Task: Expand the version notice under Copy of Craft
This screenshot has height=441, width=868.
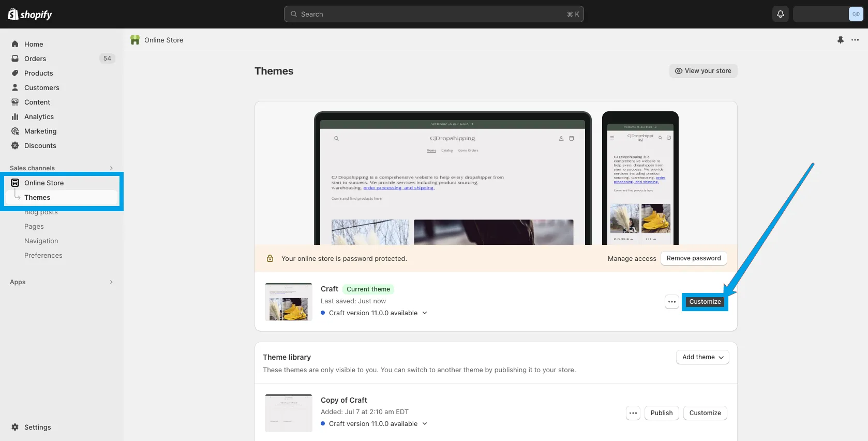Action: click(x=425, y=424)
